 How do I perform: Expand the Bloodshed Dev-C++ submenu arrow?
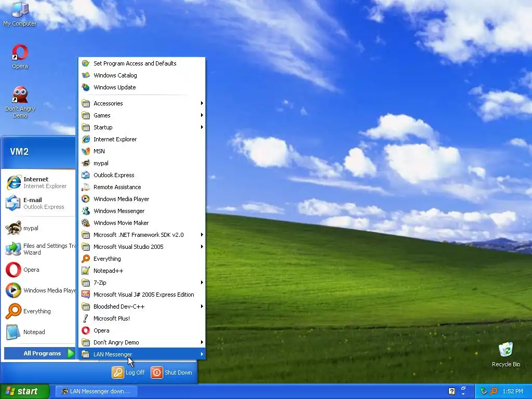pyautogui.click(x=202, y=307)
